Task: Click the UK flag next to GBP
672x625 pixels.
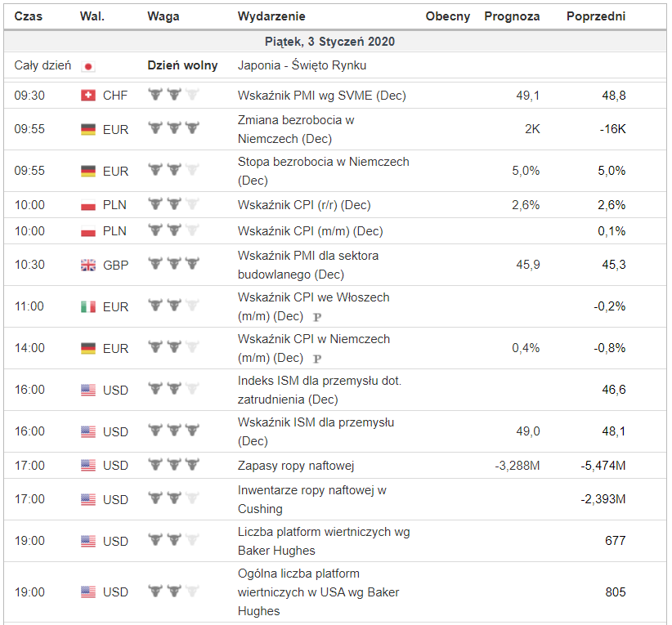Action: [x=88, y=265]
